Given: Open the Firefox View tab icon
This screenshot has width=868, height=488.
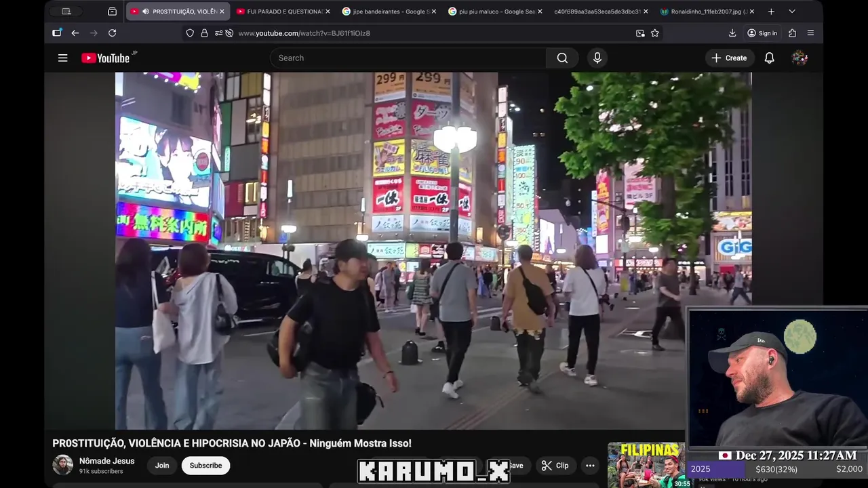Looking at the screenshot, I should point(113,12).
